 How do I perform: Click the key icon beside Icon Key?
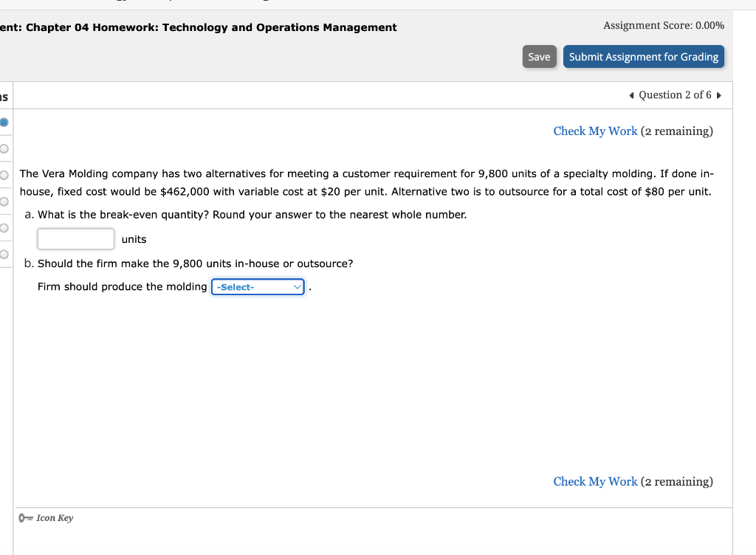(x=24, y=517)
